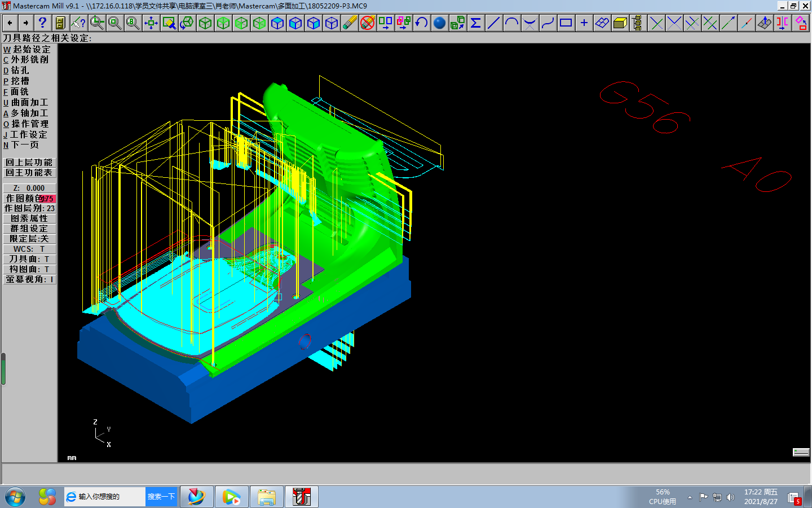812x508 pixels.
Task: Click the surface patch icon
Action: (x=602, y=23)
